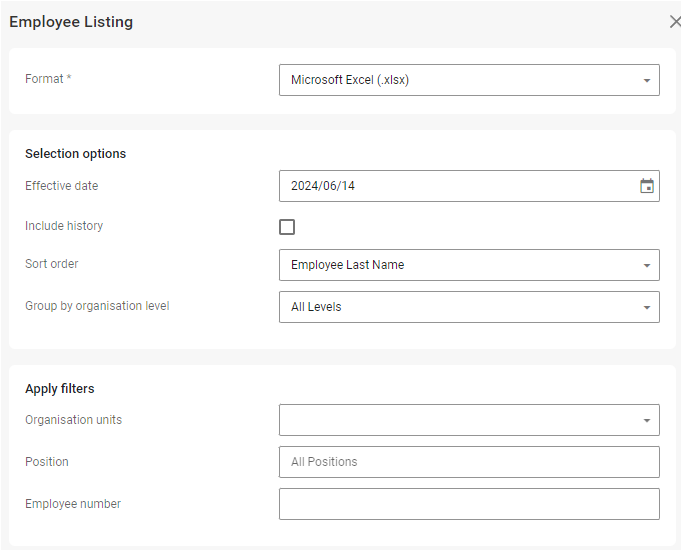682x551 pixels.
Task: Click the Format * field label
Action: coord(48,79)
